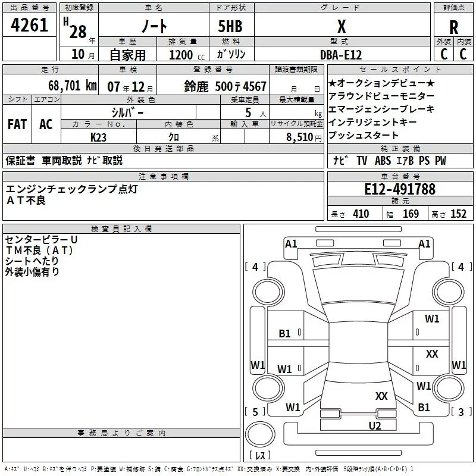Click the XX mark below the W1 mark

[x=432, y=354]
